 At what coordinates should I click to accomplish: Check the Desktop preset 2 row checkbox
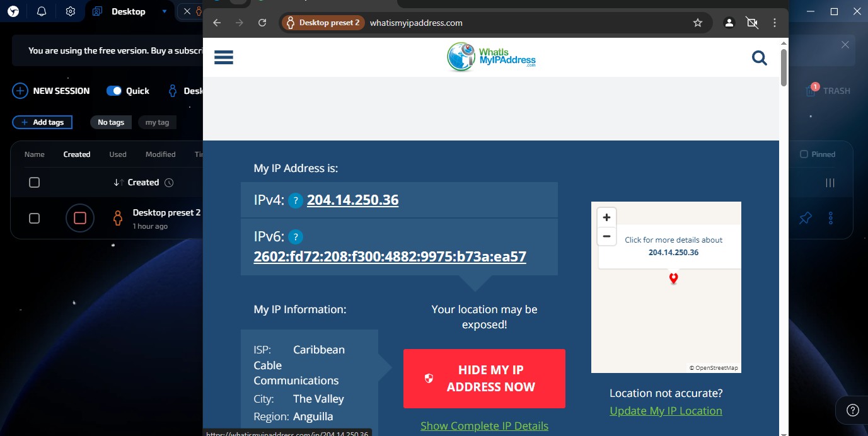click(35, 218)
